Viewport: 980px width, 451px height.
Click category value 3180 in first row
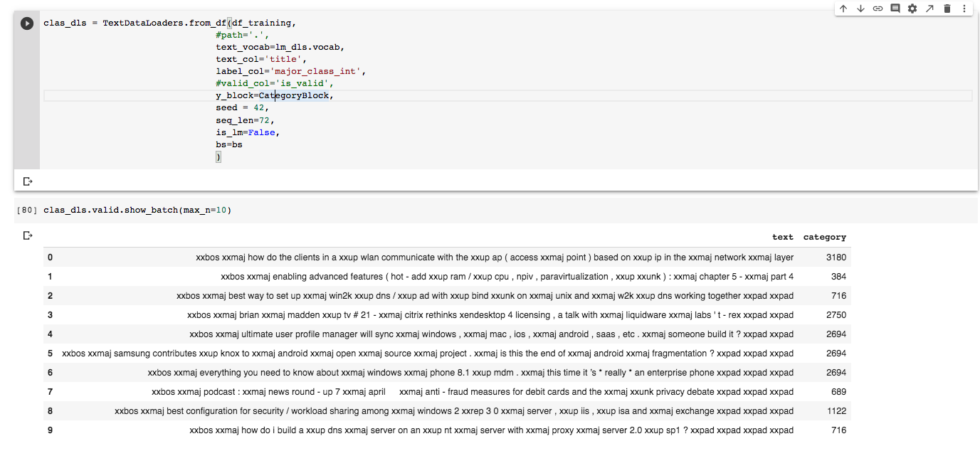pyautogui.click(x=836, y=258)
